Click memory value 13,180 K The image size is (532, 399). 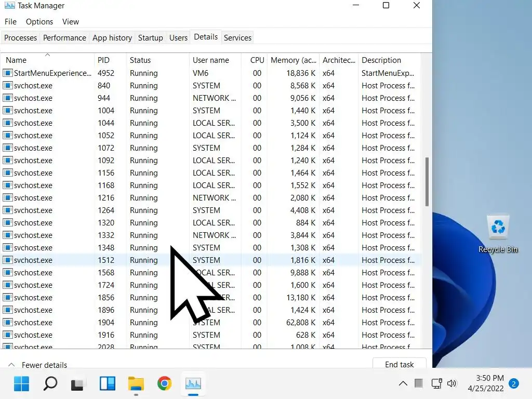pyautogui.click(x=301, y=298)
